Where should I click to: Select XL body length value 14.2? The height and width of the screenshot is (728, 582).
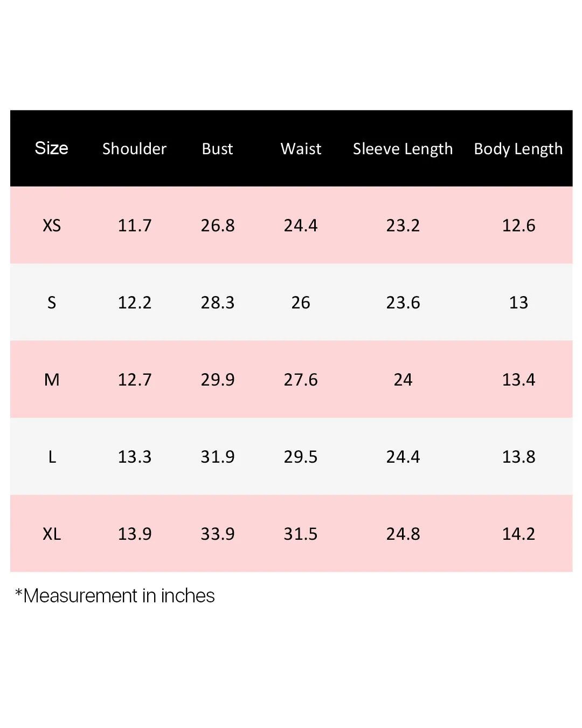518,534
